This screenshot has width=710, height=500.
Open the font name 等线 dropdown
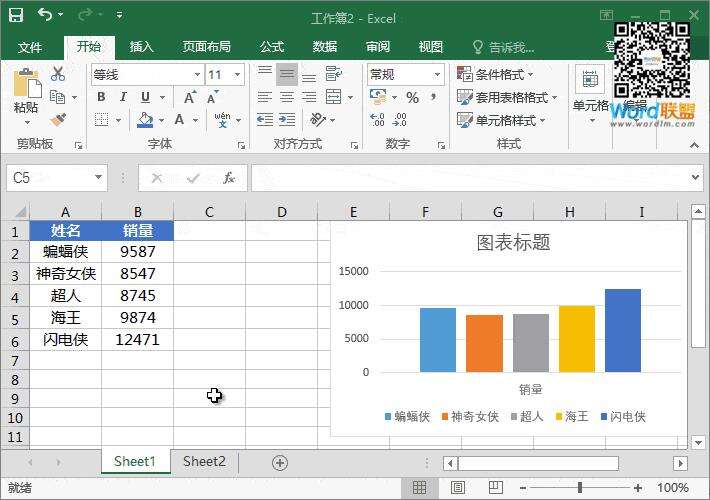pos(197,75)
